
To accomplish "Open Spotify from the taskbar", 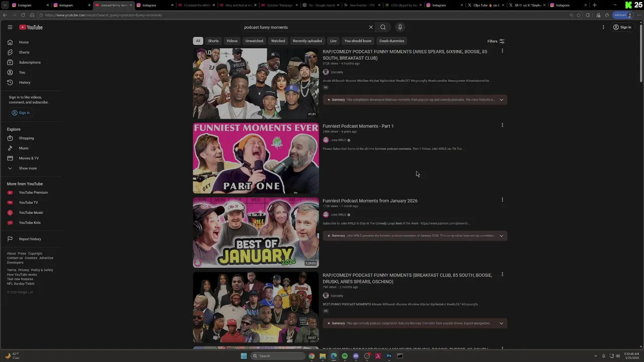I will click(x=345, y=356).
